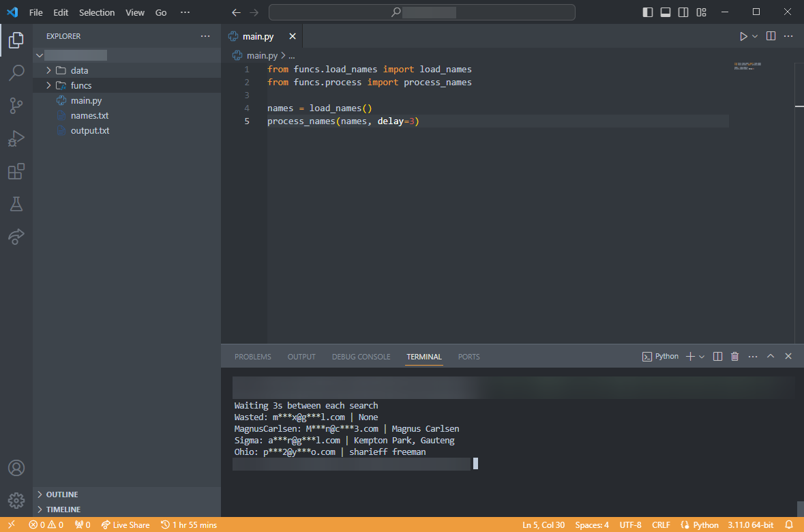This screenshot has width=804, height=532.
Task: Select interpreter 3.11.0 64-bit in status bar
Action: [751, 524]
